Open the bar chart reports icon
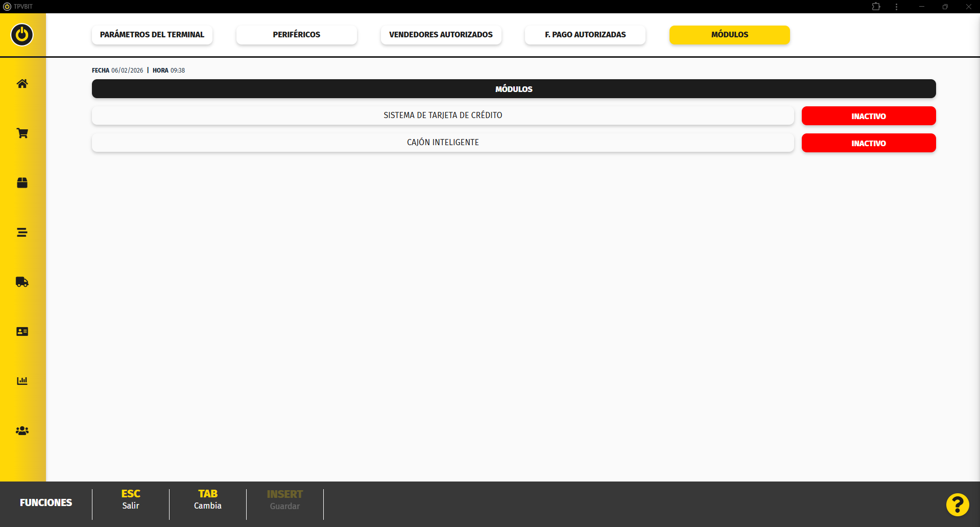 [x=22, y=381]
